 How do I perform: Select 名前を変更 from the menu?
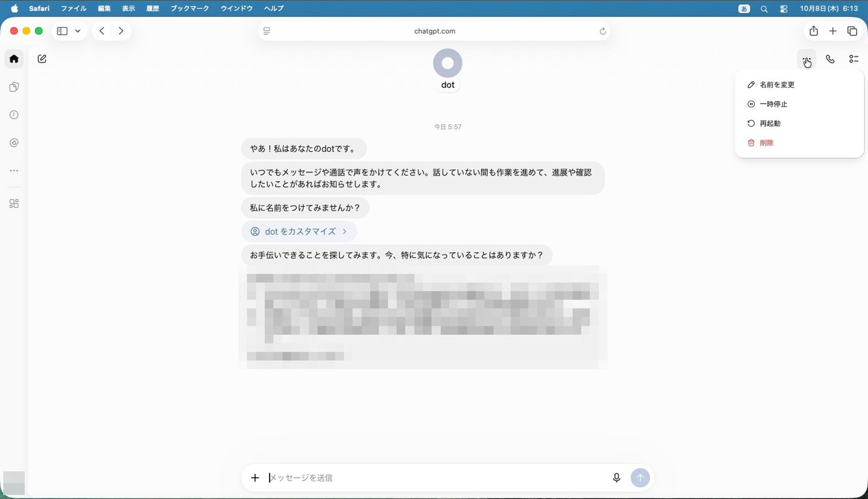[799, 85]
